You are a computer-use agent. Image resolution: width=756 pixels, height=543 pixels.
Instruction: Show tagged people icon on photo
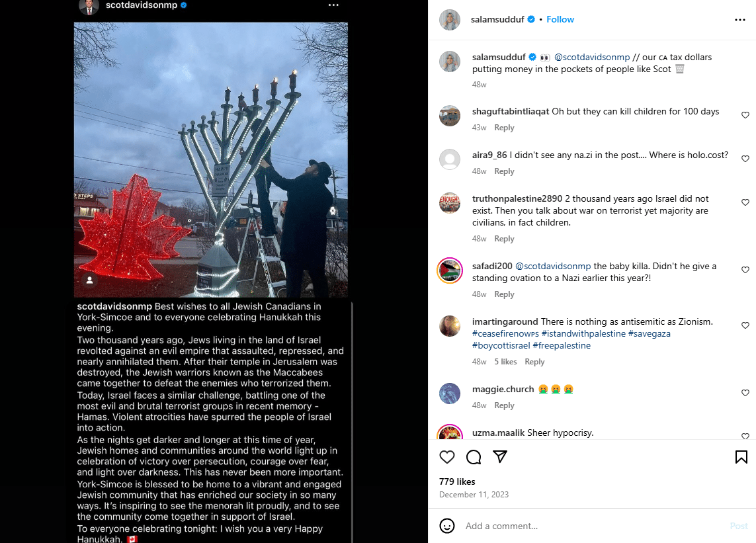(89, 280)
